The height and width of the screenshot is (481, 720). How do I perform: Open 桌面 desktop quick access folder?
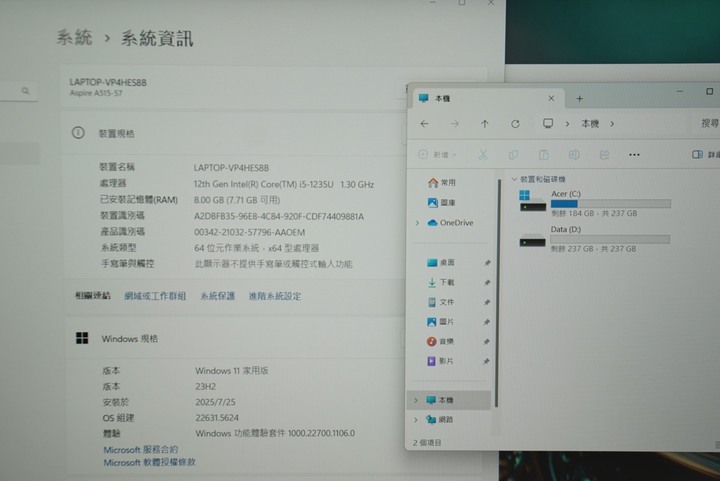point(441,263)
